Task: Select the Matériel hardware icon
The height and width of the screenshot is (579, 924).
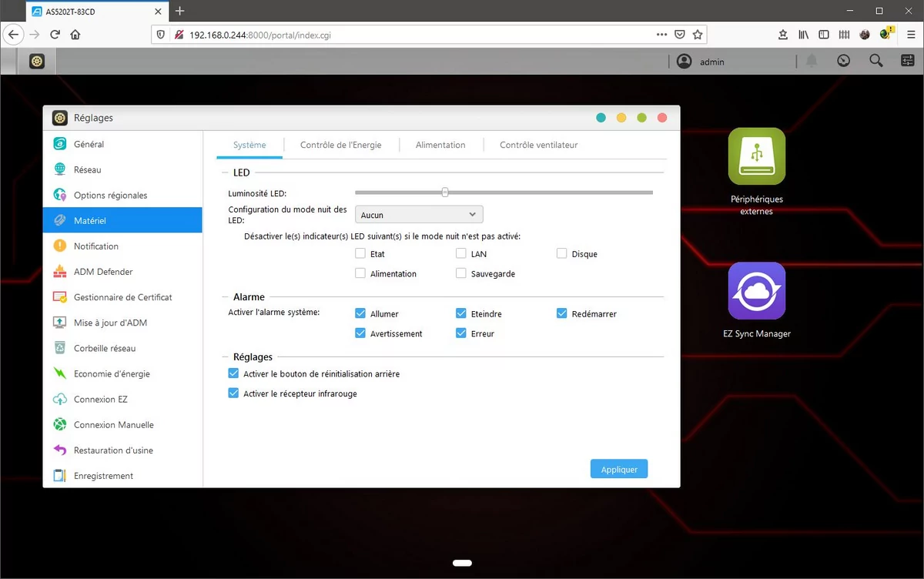Action: pyautogui.click(x=60, y=220)
